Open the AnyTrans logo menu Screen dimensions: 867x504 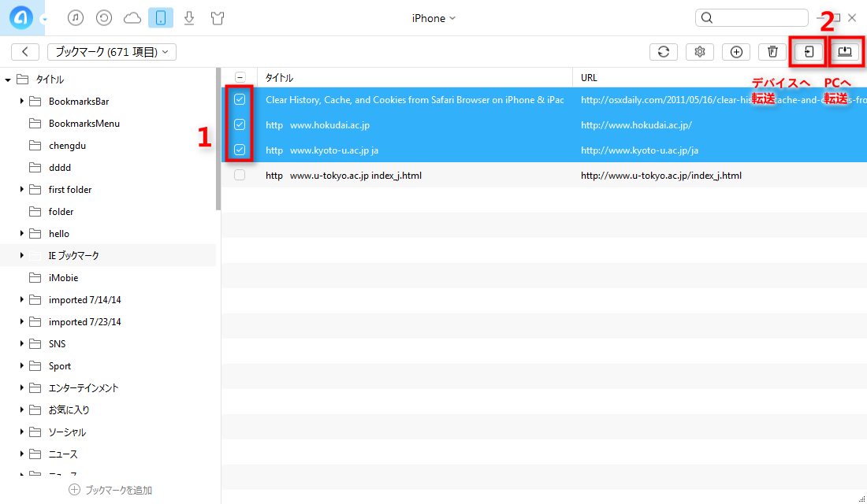point(21,18)
